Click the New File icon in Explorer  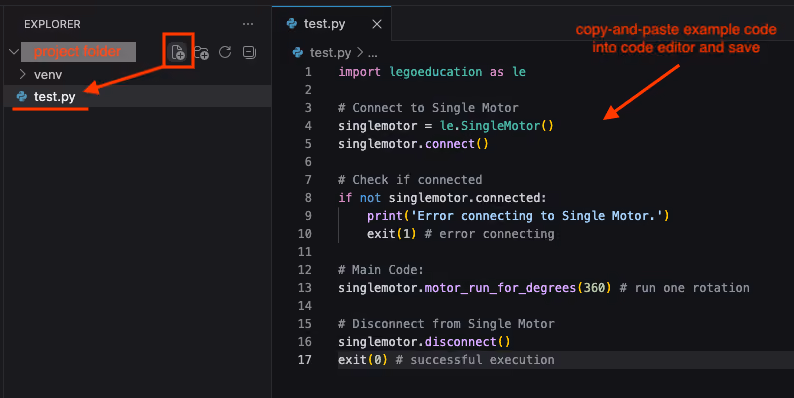[178, 52]
